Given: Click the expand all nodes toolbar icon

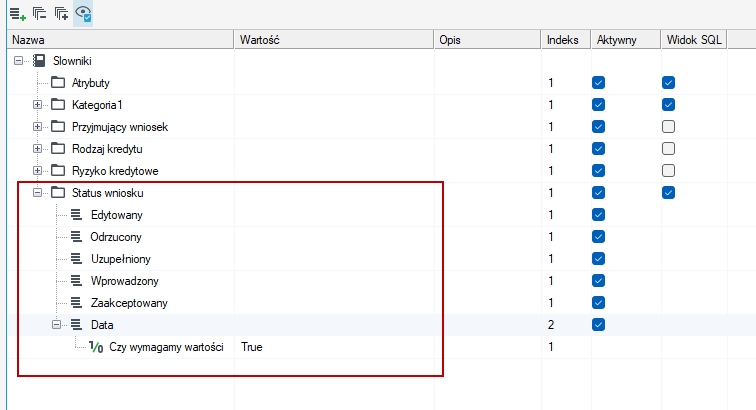Looking at the screenshot, I should [61, 14].
